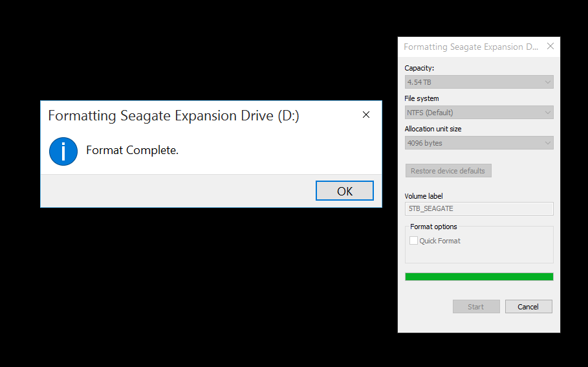Close the Format Complete message dialog

point(365,115)
